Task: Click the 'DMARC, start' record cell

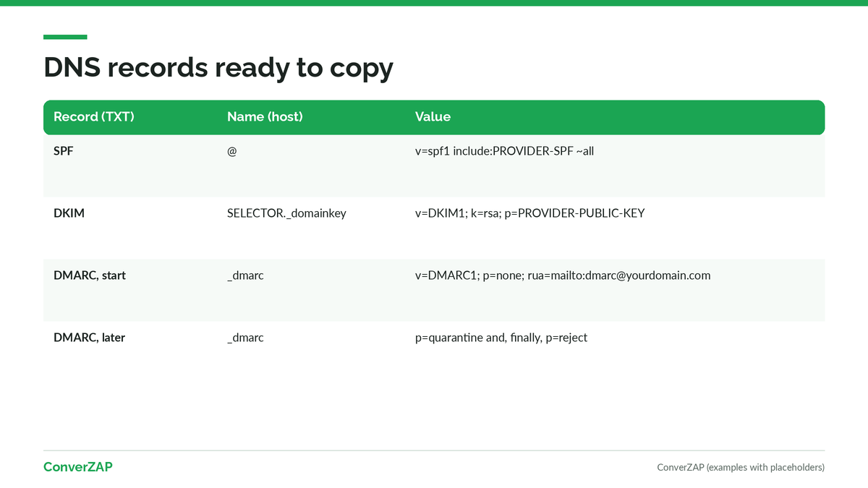Action: pos(90,275)
